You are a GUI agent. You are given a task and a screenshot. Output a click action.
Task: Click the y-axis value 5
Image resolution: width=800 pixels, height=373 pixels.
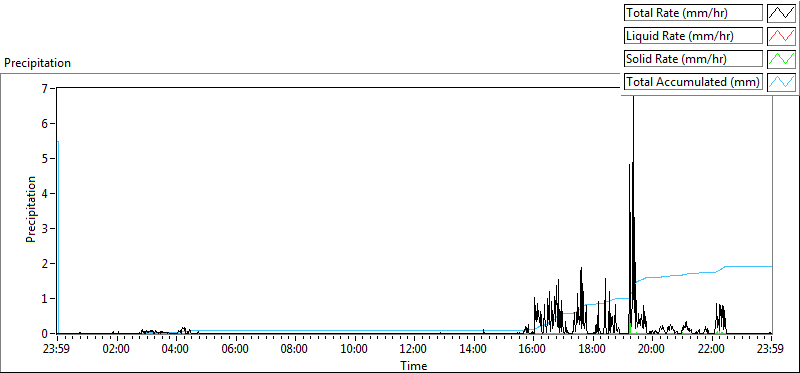[44, 159]
